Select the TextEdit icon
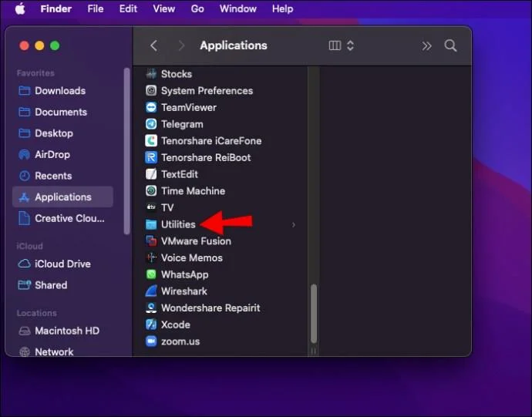 [x=151, y=173]
